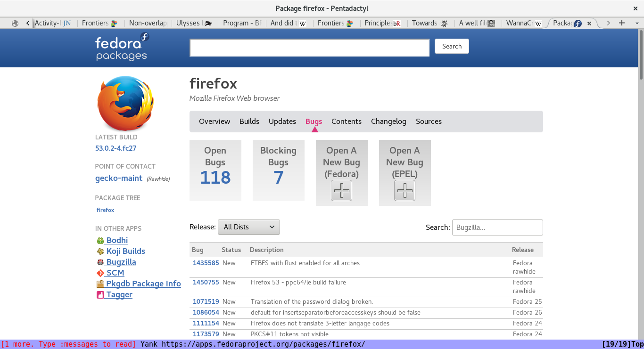Click the SCM git icon
This screenshot has width=644, height=349.
tap(100, 273)
